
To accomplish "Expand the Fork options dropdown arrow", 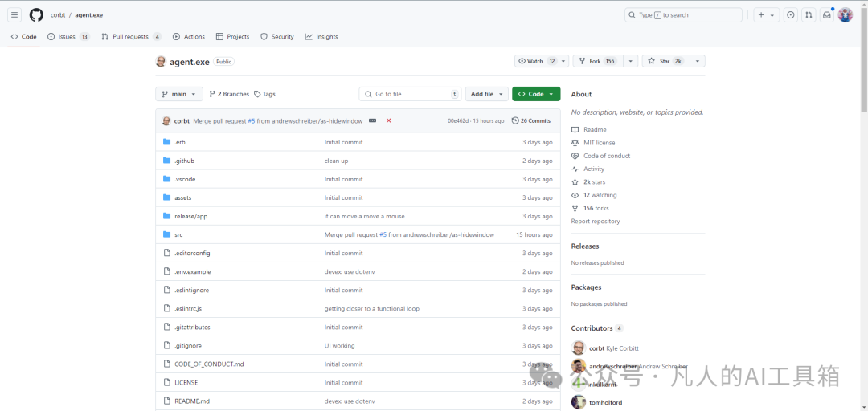I will coord(631,61).
